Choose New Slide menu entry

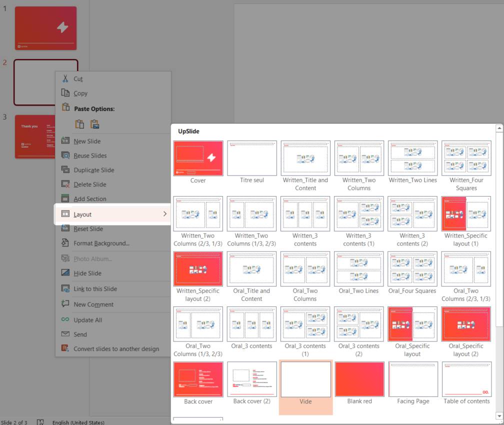(x=113, y=141)
